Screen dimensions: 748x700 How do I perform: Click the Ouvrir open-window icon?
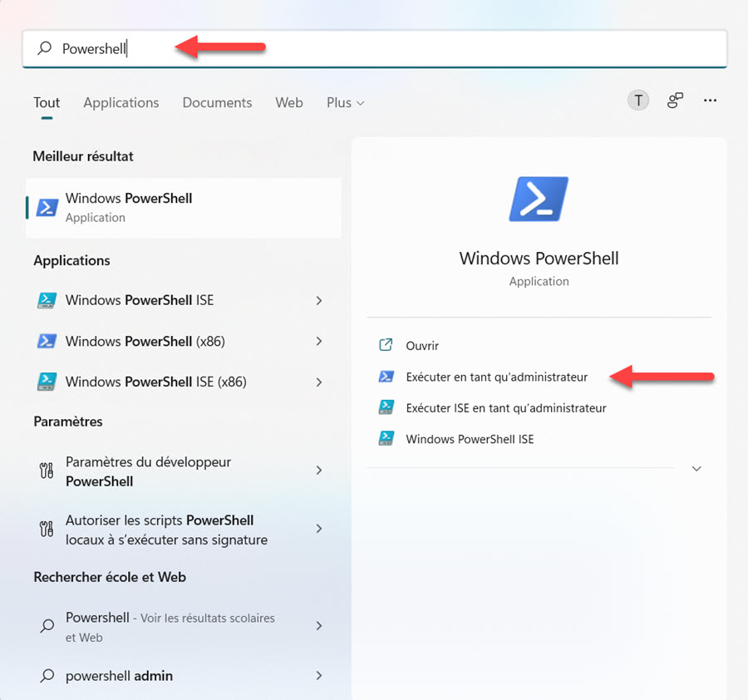point(386,345)
